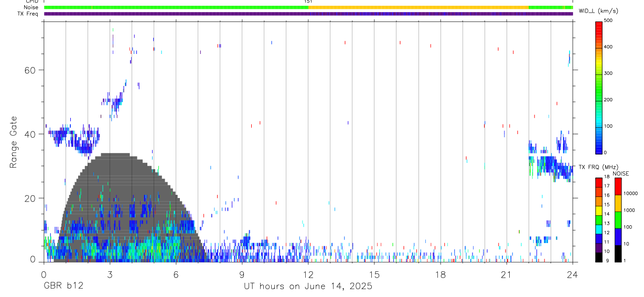This screenshot has width=644, height=297.
Task: Click the "WID⊥ (km/s)" colorbar title
Action: click(597, 10)
